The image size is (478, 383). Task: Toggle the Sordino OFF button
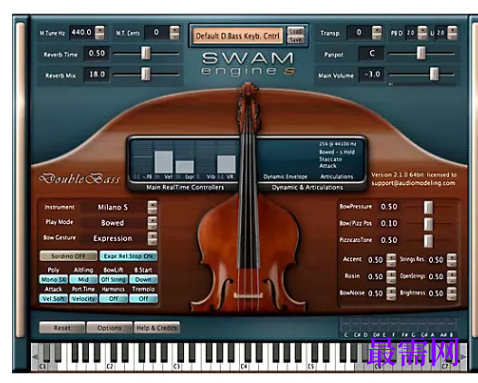click(x=68, y=256)
